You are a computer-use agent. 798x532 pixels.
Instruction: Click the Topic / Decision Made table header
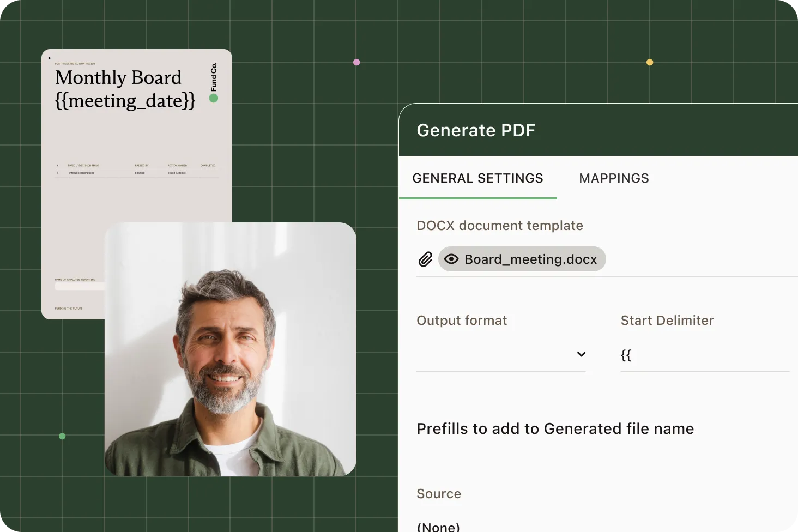pos(83,165)
